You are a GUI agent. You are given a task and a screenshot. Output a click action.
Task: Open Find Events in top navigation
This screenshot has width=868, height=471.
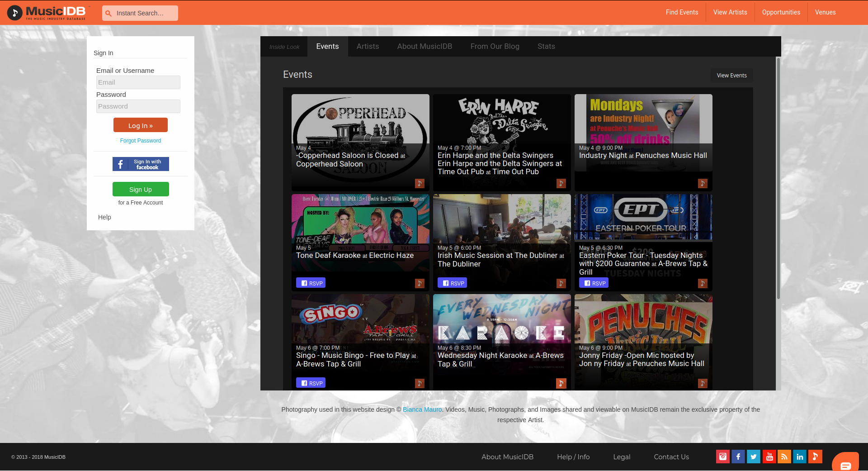point(682,12)
